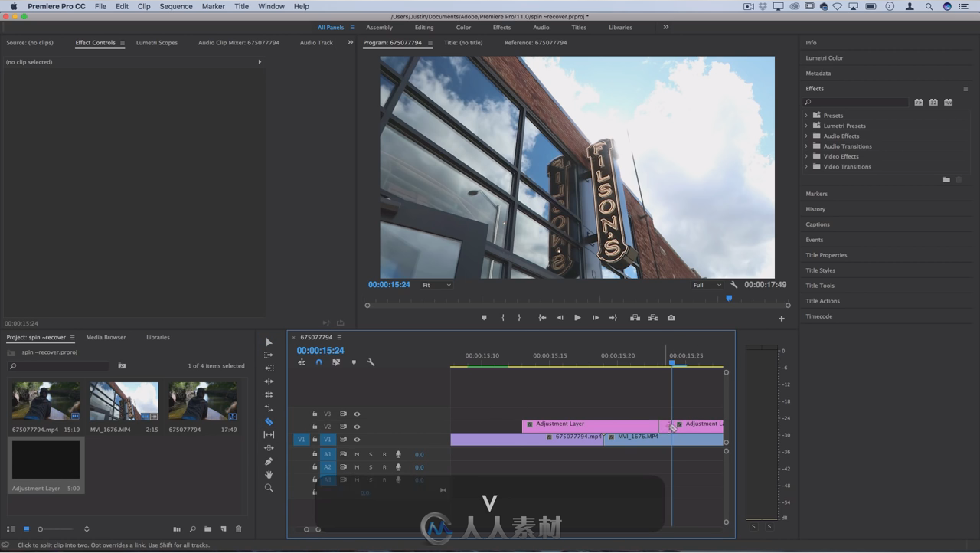Go to Out point in Program monitor
Viewport: 980px width, 553px height.
point(613,318)
